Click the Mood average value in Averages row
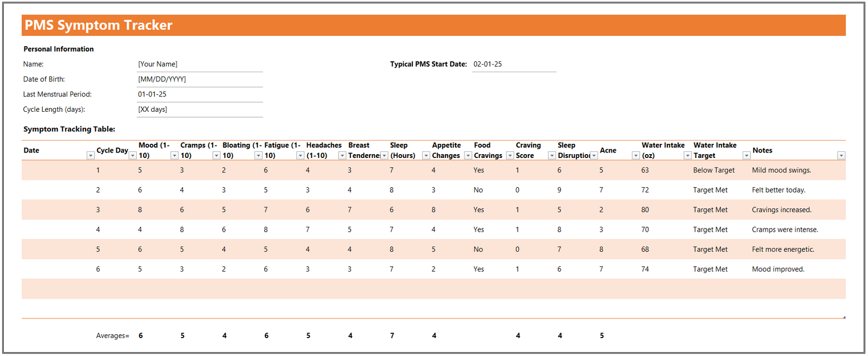This screenshot has height=356, width=868. [141, 336]
